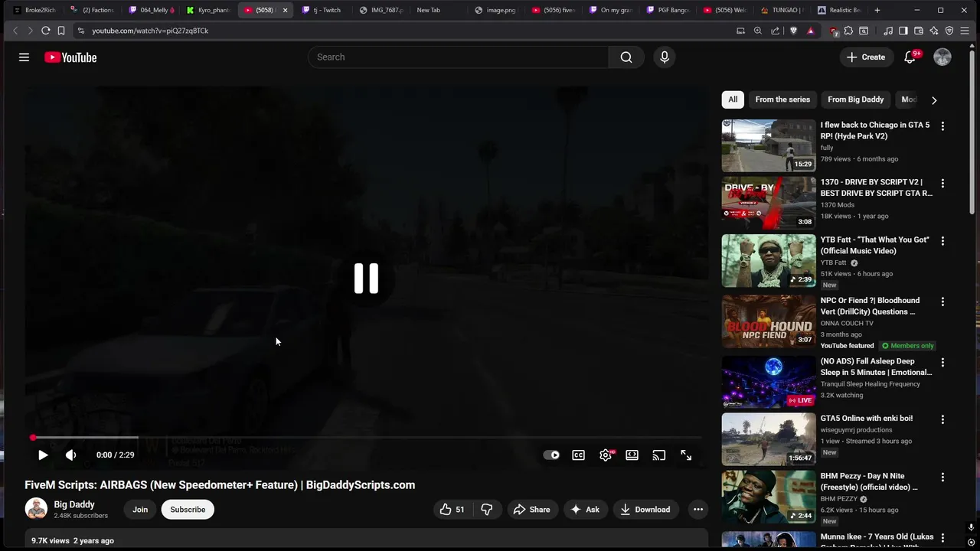Select the From Big Daddy chip
Viewport: 980px width, 551px height.
tap(855, 99)
